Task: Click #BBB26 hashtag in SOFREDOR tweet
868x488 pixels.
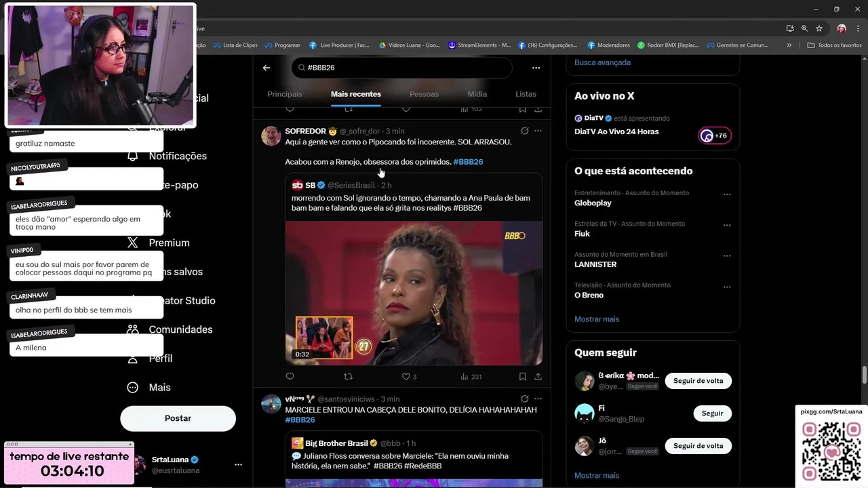Action: (468, 162)
